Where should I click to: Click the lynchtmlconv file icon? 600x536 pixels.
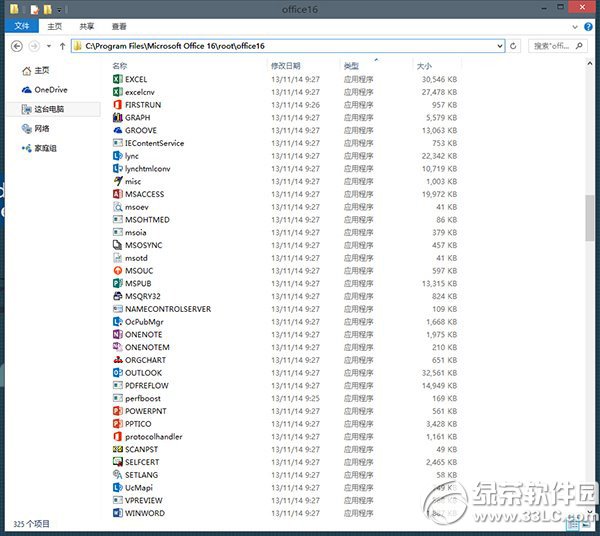point(117,168)
